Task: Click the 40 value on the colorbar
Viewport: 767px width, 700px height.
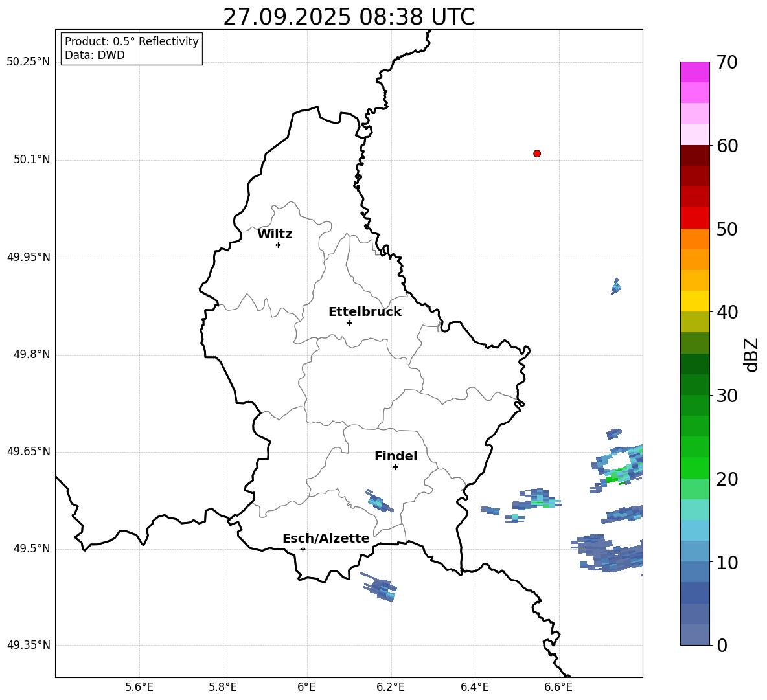Action: pyautogui.click(x=727, y=312)
